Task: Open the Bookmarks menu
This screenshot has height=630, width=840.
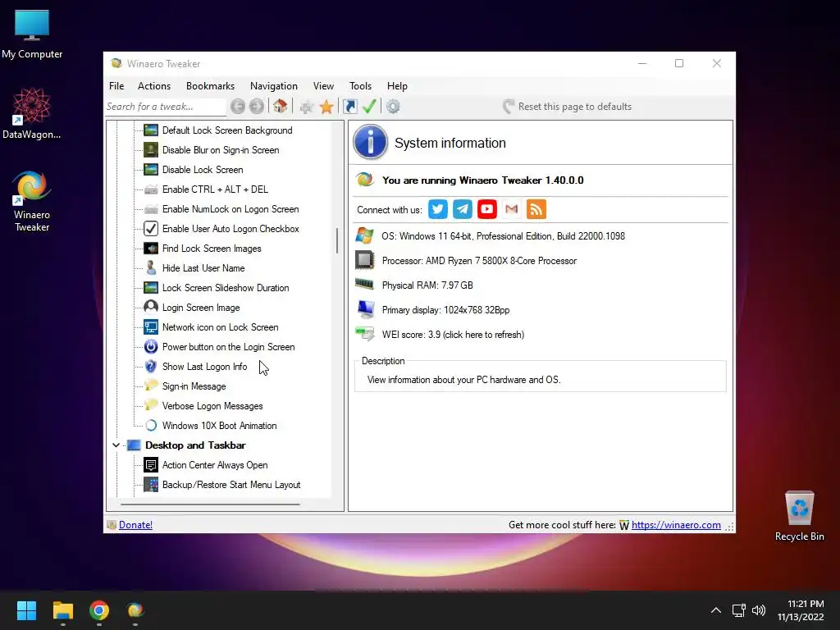Action: coord(210,85)
